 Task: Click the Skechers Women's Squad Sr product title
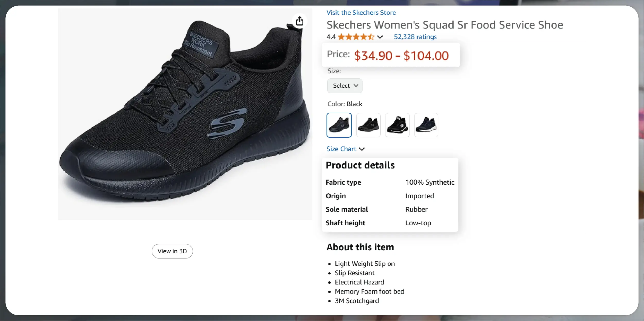point(445,25)
